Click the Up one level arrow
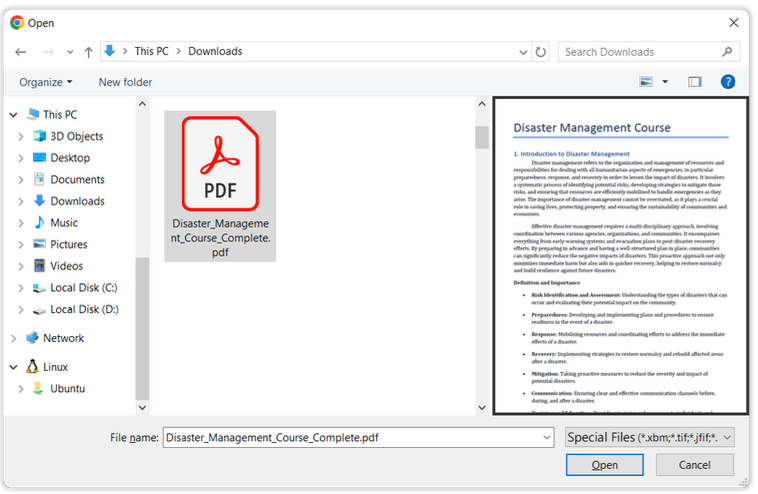Screen dimensions: 758x494 pos(88,52)
